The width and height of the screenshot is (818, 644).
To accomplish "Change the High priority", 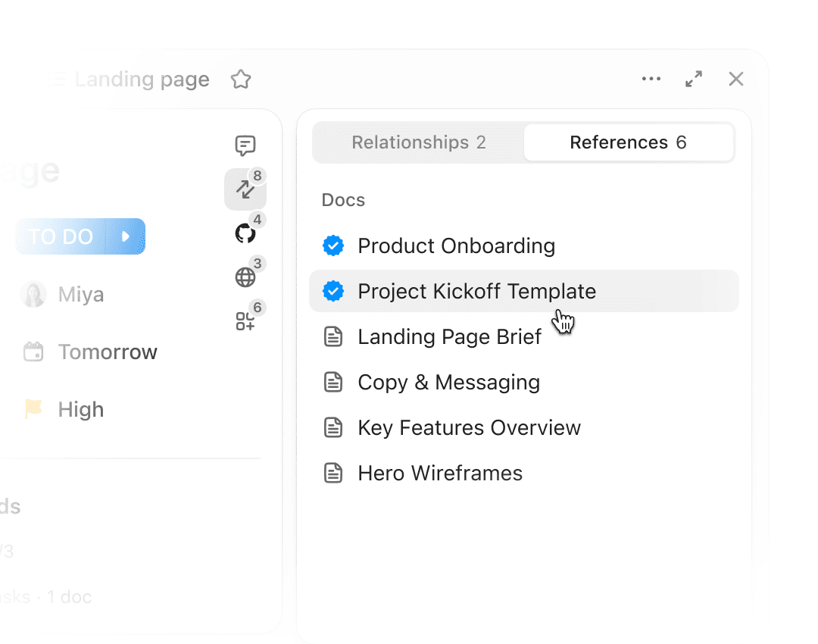I will (81, 410).
